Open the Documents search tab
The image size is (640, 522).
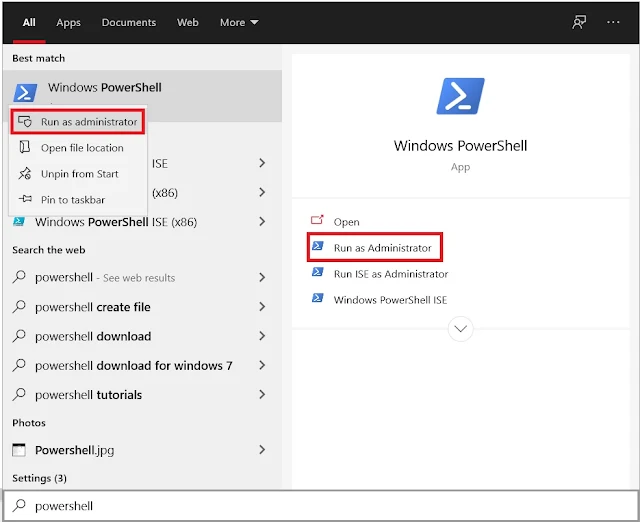pos(129,22)
